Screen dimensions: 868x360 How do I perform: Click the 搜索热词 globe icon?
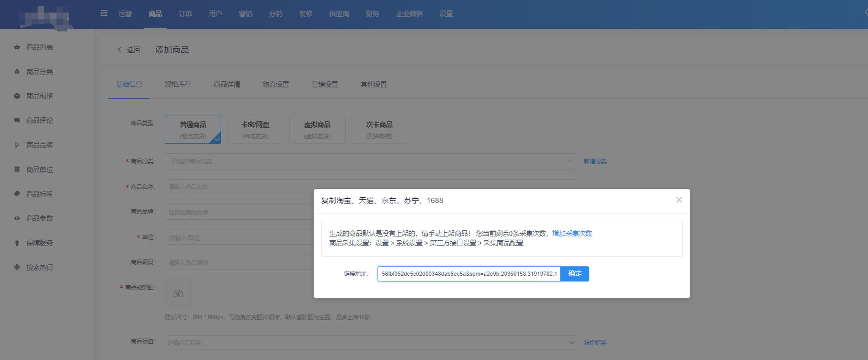tap(17, 267)
